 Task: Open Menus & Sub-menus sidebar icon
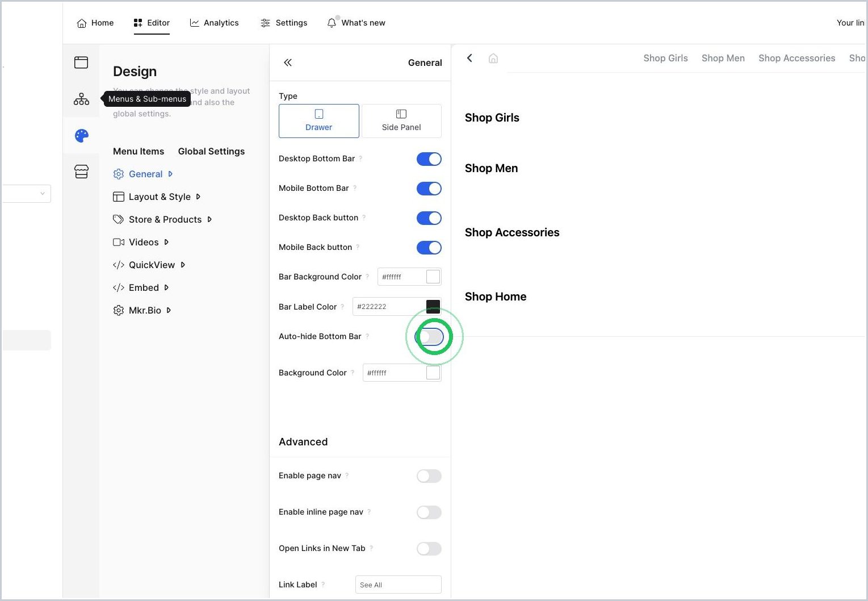(81, 99)
